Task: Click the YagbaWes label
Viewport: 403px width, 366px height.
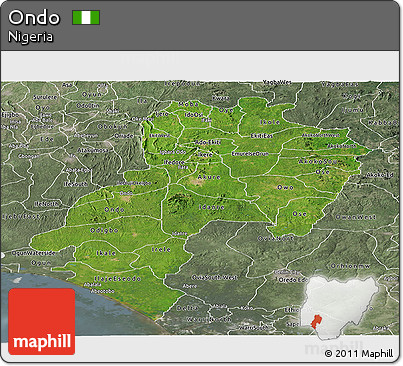Action: (x=277, y=82)
